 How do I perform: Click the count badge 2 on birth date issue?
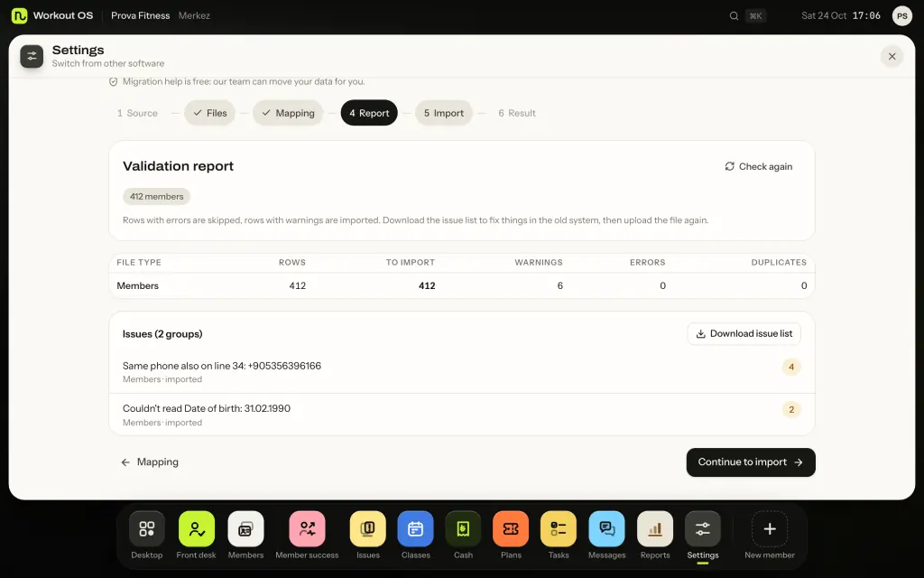(x=791, y=409)
